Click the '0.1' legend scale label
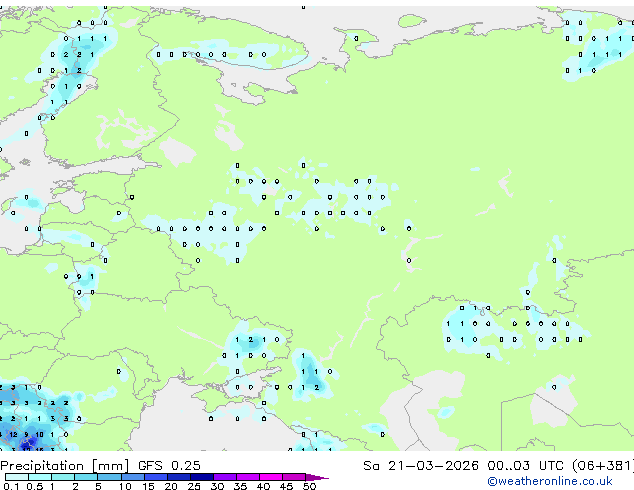 [11, 486]
